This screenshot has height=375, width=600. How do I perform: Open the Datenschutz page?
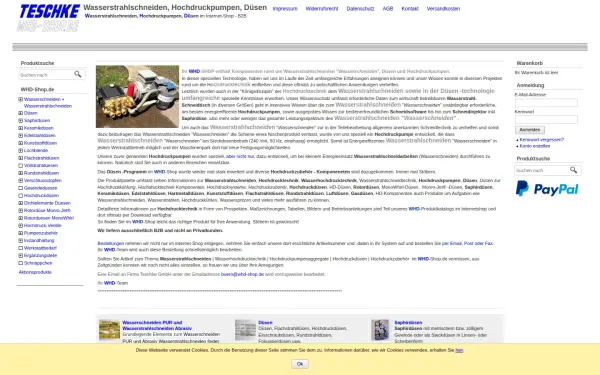coord(360,8)
